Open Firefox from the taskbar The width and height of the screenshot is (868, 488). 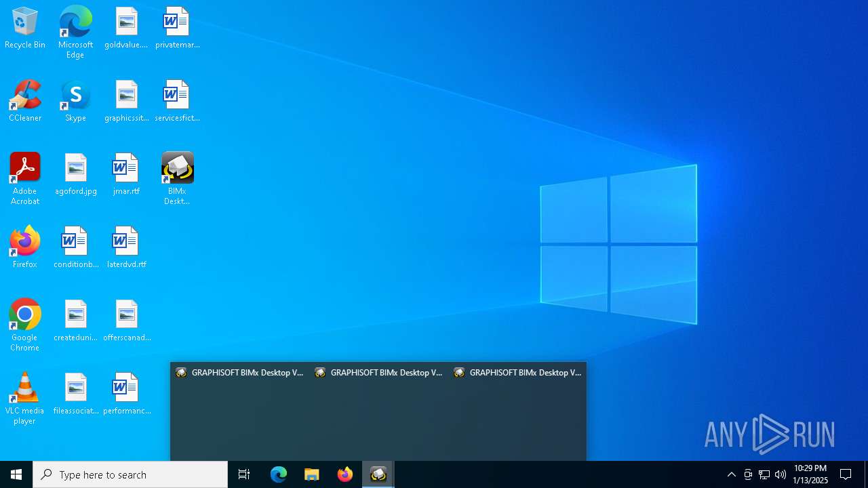[x=345, y=474]
